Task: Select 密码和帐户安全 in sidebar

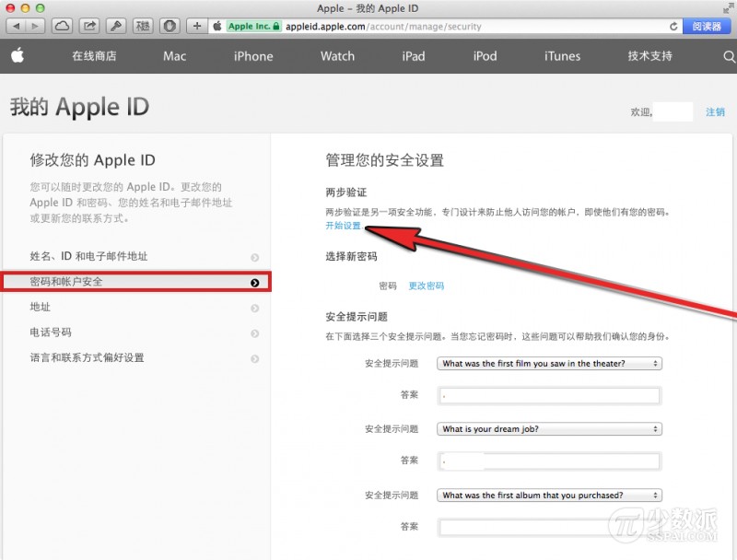Action: 136,282
